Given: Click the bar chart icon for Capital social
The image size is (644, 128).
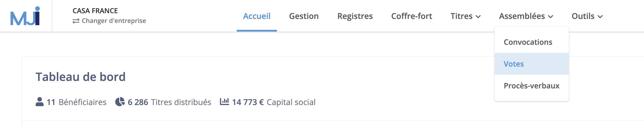Looking at the screenshot, I should [224, 102].
